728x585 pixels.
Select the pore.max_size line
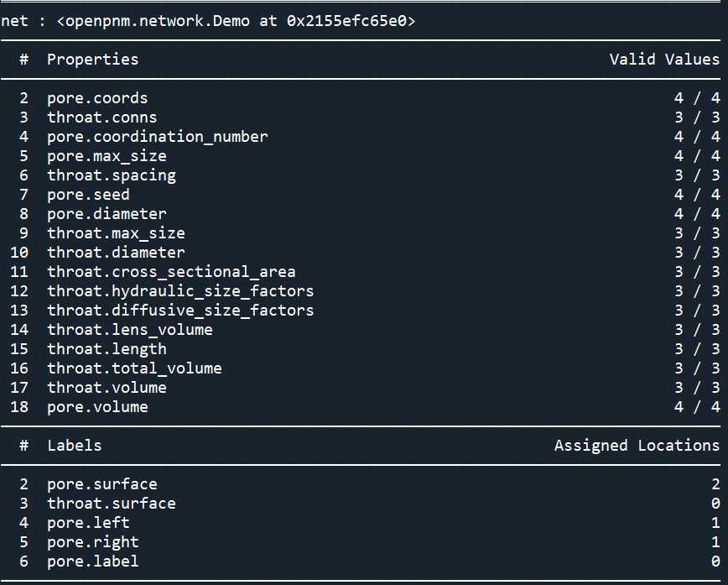point(364,155)
